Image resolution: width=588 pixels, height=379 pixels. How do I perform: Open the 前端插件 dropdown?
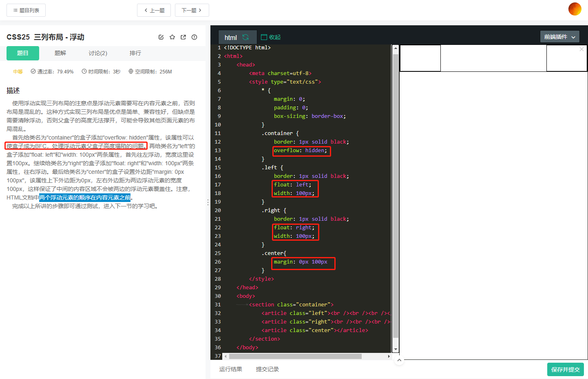click(x=560, y=37)
